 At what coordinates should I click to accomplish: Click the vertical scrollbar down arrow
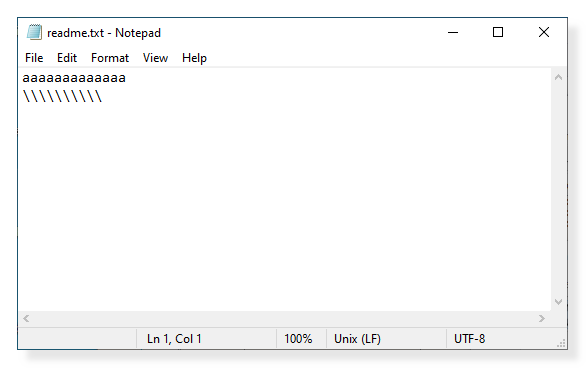(558, 302)
